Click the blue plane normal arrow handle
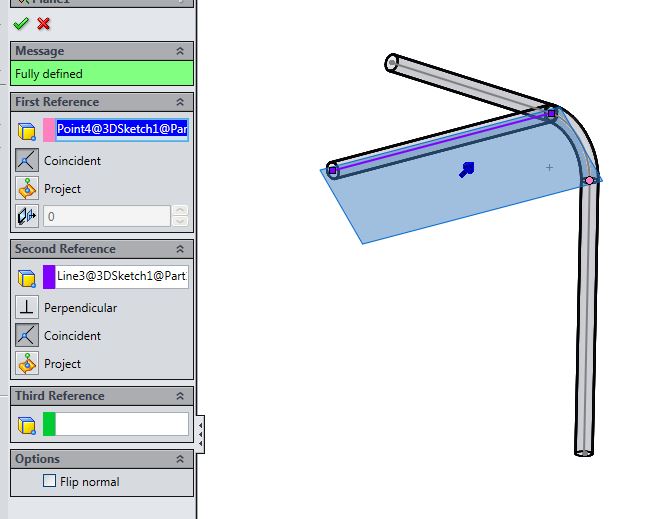The image size is (668, 519). click(466, 170)
